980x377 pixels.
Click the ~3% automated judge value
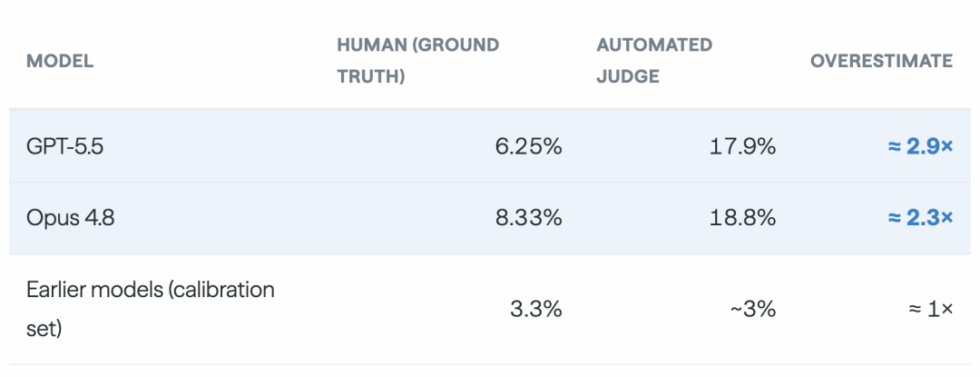point(753,309)
